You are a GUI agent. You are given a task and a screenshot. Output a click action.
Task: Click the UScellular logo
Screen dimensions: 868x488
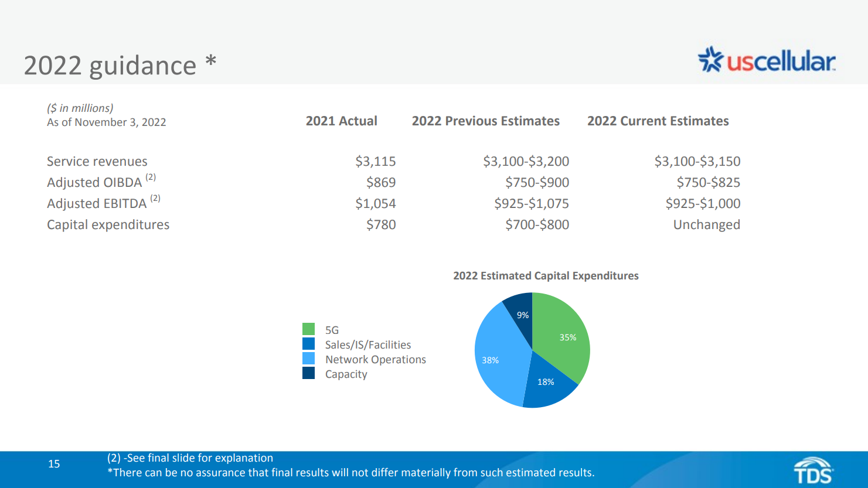pos(766,60)
